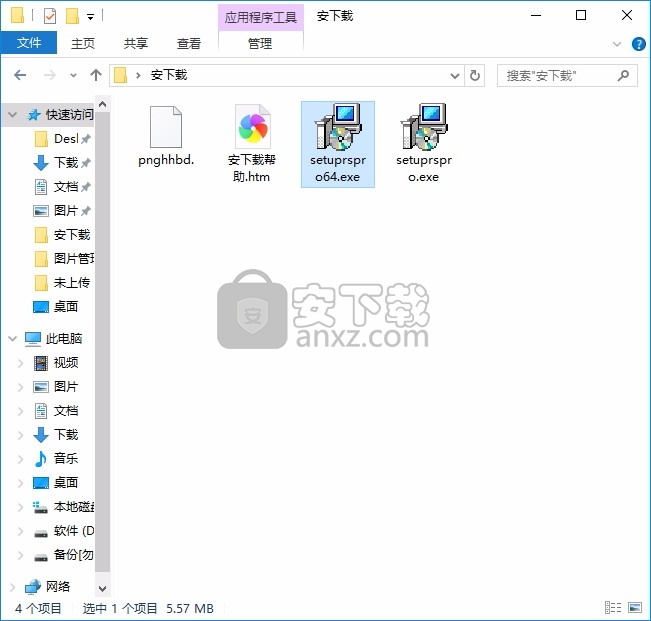Open the recent locations dropdown

point(73,76)
